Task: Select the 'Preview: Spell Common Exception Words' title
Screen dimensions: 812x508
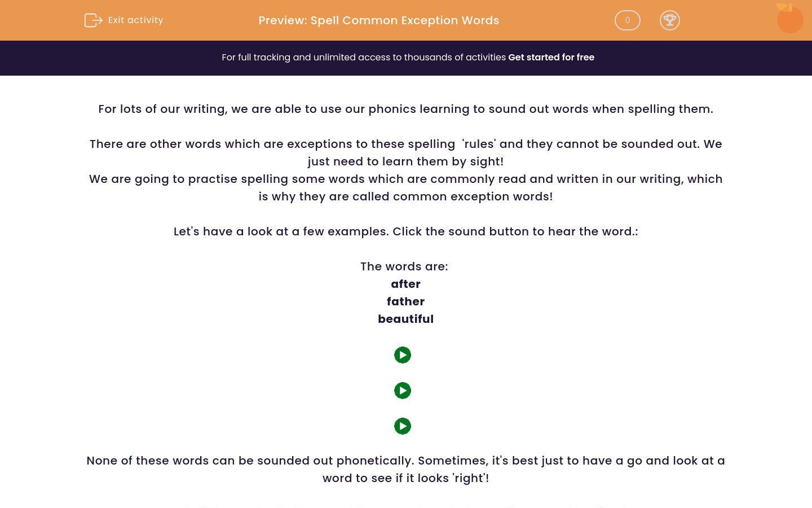Action: point(379,20)
